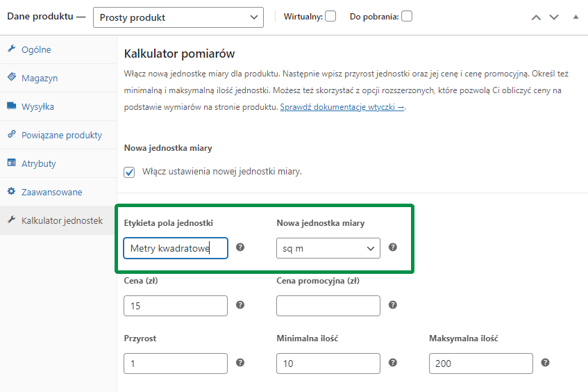Collapse the Dane produktu panel triangle
The image size is (588, 392).
(576, 17)
